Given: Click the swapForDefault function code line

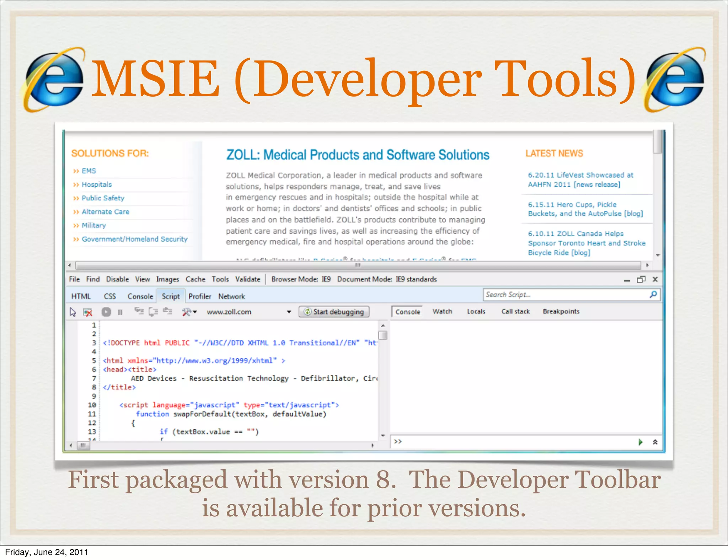Looking at the screenshot, I should (x=231, y=414).
